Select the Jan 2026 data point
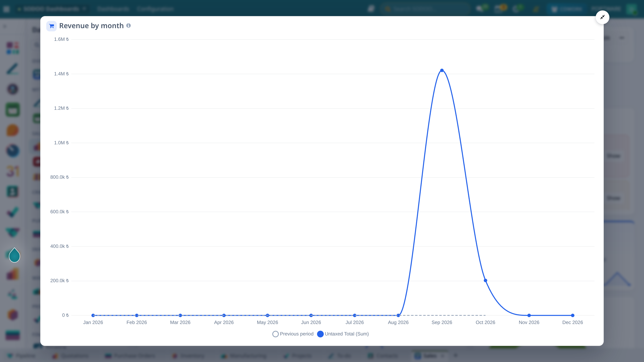 (x=93, y=315)
